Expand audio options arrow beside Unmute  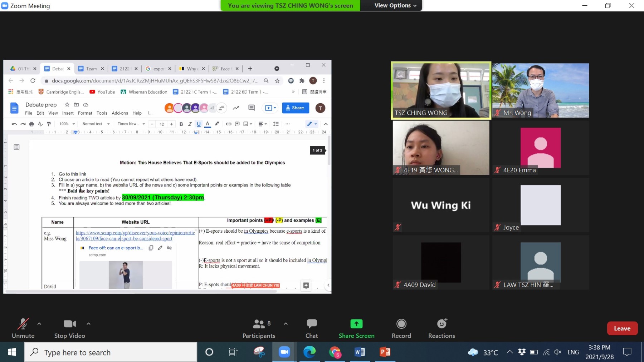(x=39, y=324)
